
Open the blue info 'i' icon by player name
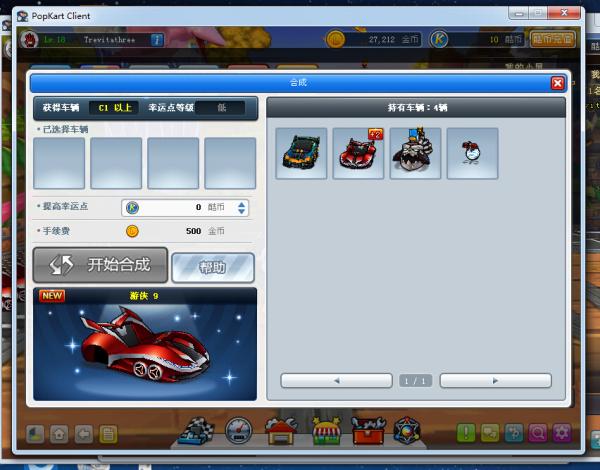pyautogui.click(x=157, y=40)
